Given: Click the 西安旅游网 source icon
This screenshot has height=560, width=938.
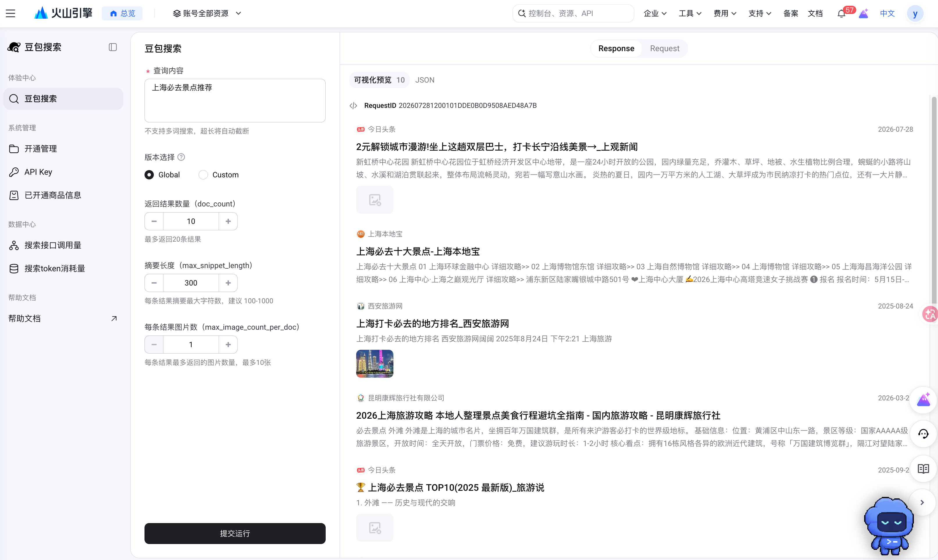Looking at the screenshot, I should pos(361,306).
